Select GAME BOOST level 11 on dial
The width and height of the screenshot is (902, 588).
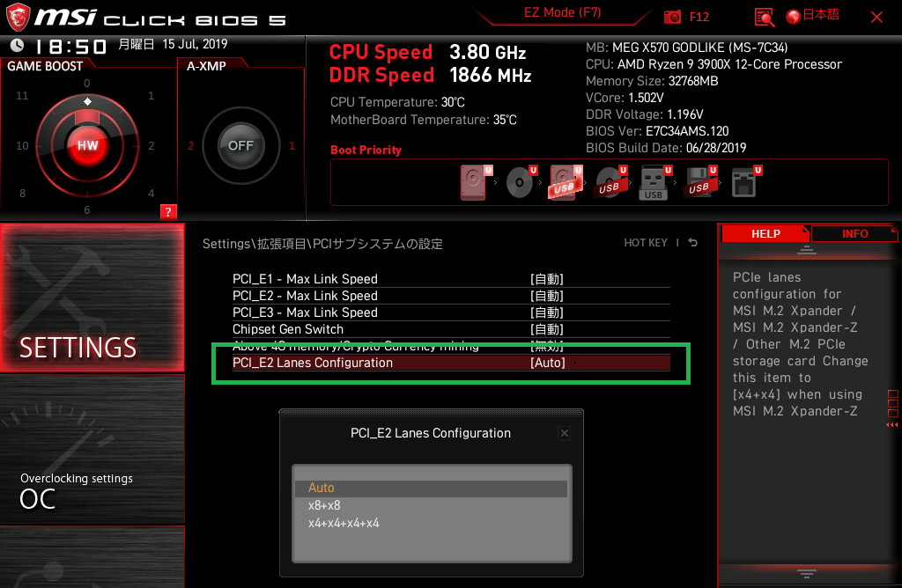[x=22, y=95]
